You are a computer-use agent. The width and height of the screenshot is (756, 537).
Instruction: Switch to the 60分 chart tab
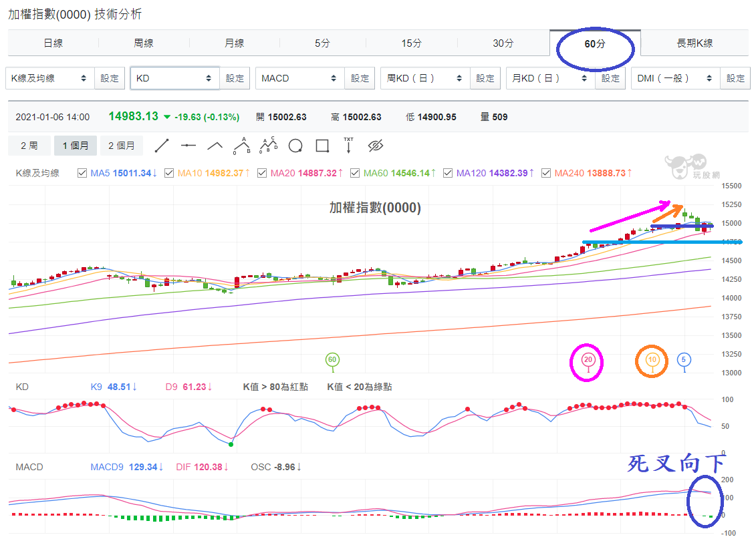click(x=595, y=44)
